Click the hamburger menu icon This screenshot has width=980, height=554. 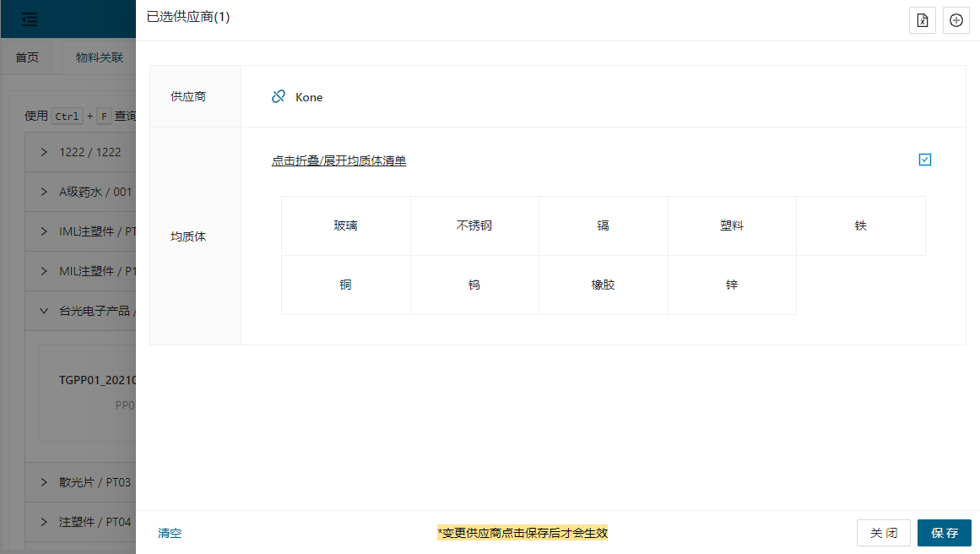point(30,19)
